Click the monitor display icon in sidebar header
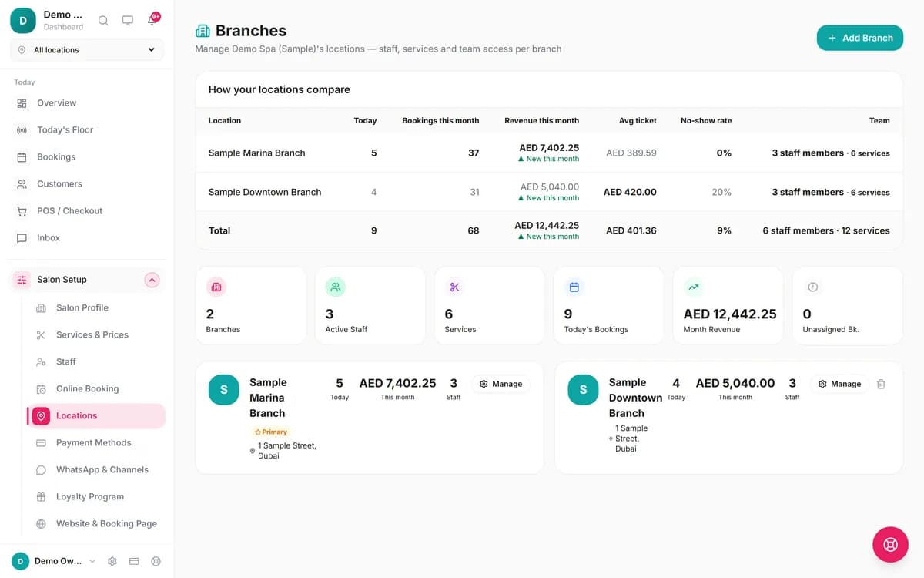 [x=128, y=21]
